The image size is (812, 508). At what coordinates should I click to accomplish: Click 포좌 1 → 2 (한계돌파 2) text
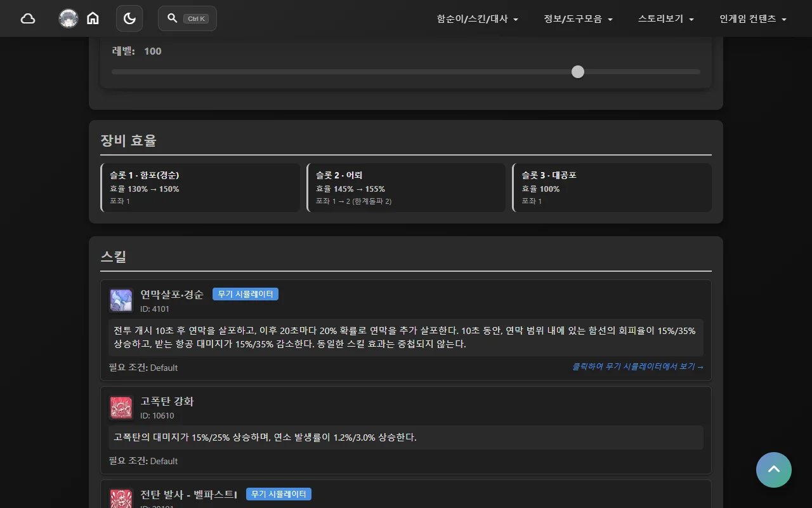[x=353, y=201]
